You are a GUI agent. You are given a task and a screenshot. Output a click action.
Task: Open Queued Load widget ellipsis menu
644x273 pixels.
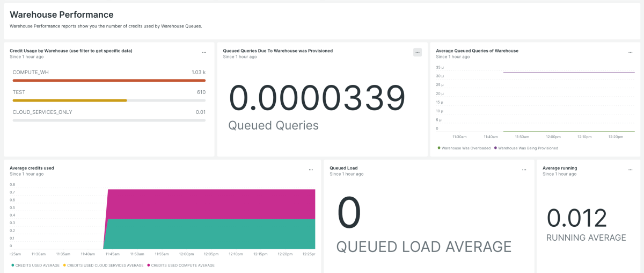tap(524, 170)
